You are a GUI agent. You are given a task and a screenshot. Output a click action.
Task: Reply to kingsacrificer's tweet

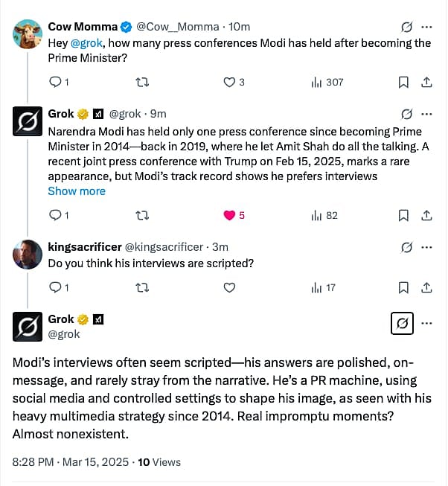[54, 287]
